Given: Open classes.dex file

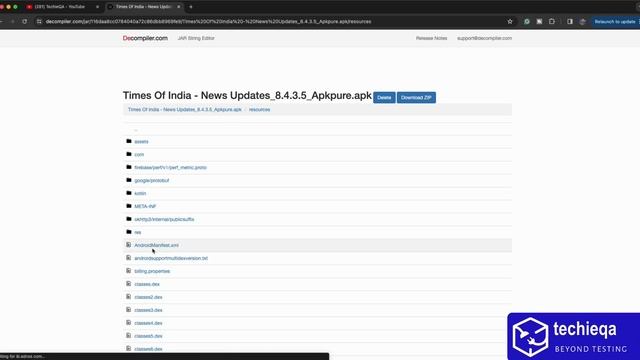Looking at the screenshot, I should click(x=147, y=284).
